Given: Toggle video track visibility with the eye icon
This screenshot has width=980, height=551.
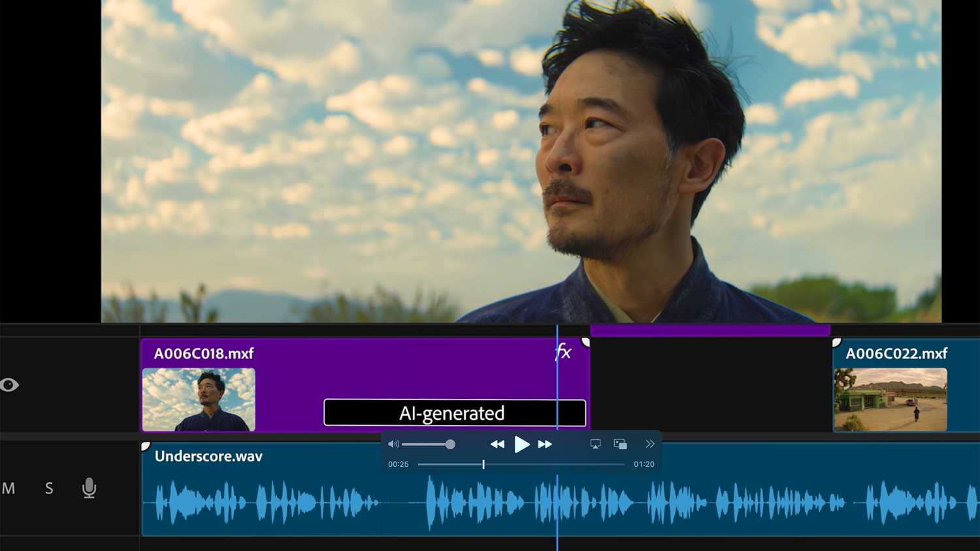Looking at the screenshot, I should (x=10, y=386).
